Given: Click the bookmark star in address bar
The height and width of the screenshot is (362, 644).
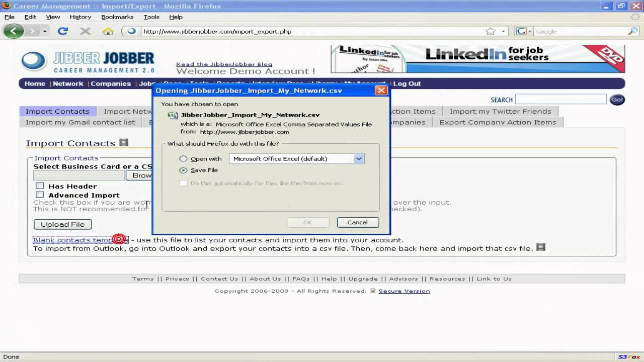Looking at the screenshot, I should (x=491, y=31).
